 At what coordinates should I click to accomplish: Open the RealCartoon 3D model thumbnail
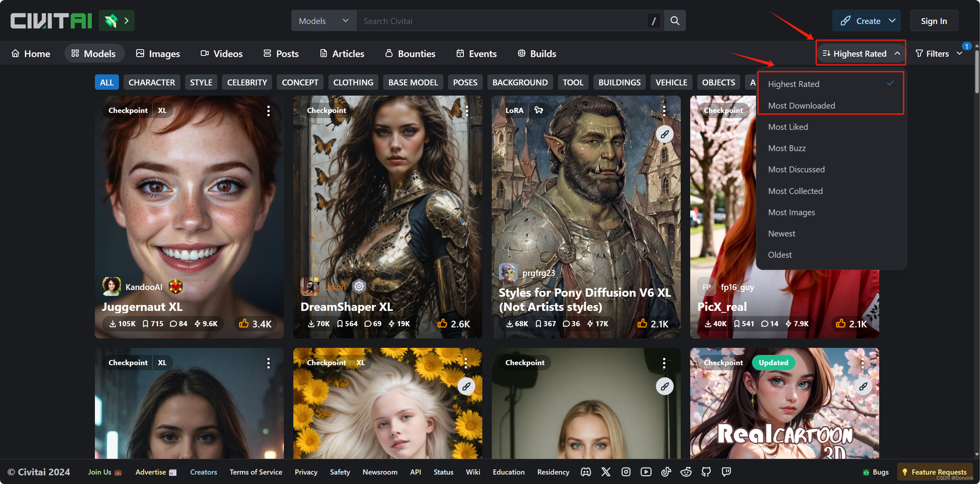point(784,403)
